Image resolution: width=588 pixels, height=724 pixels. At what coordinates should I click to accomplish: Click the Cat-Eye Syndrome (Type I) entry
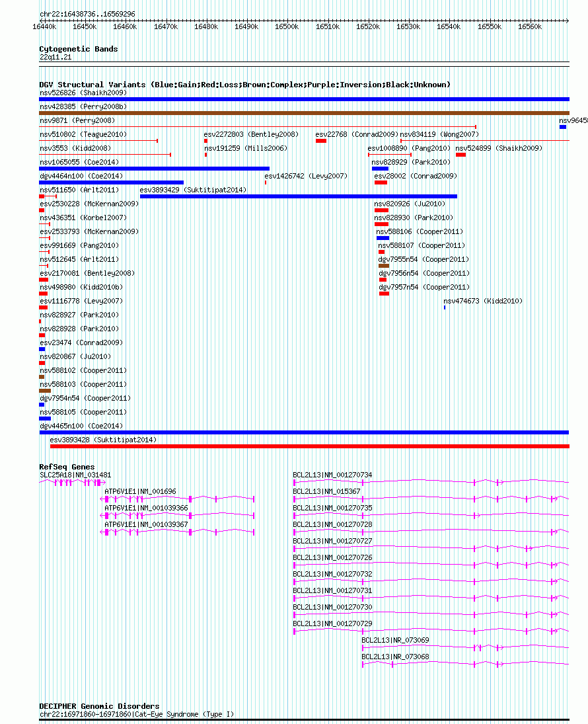coord(137,714)
